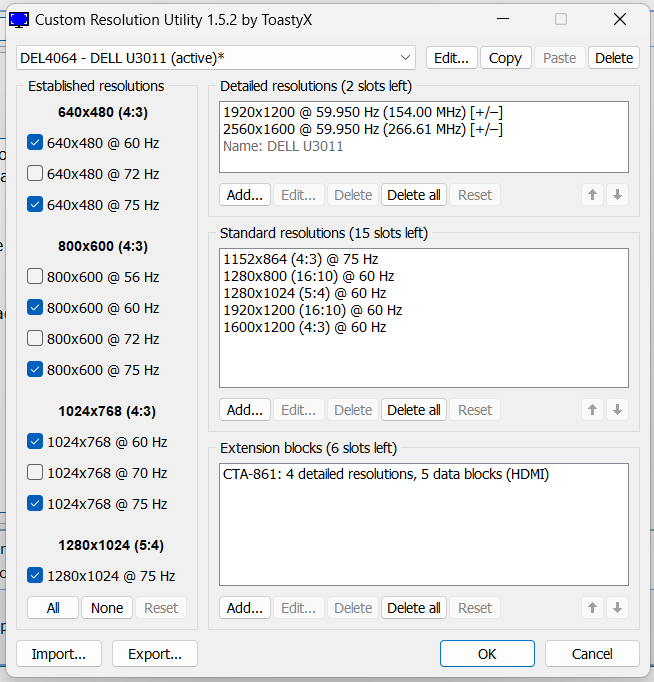Click move down arrow in Detailed resolutions
The image size is (654, 682).
pyautogui.click(x=617, y=195)
